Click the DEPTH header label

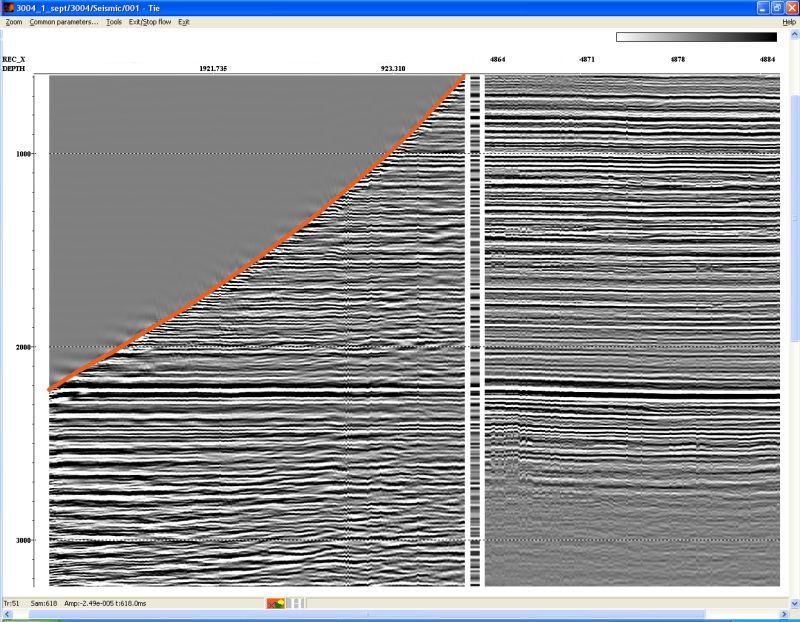(14, 68)
